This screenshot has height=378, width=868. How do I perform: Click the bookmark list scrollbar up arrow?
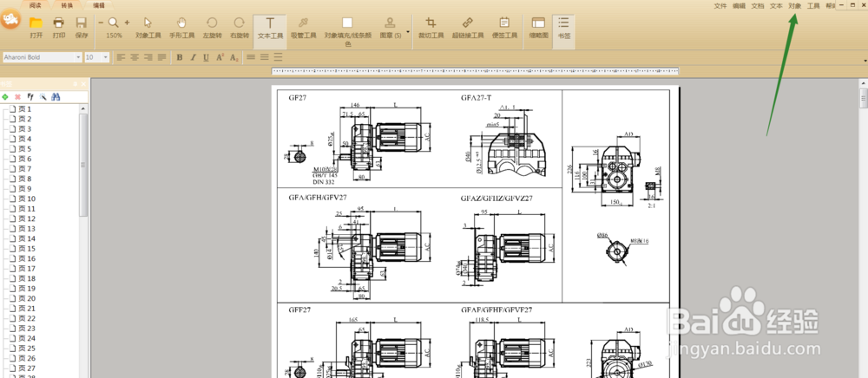tap(83, 109)
